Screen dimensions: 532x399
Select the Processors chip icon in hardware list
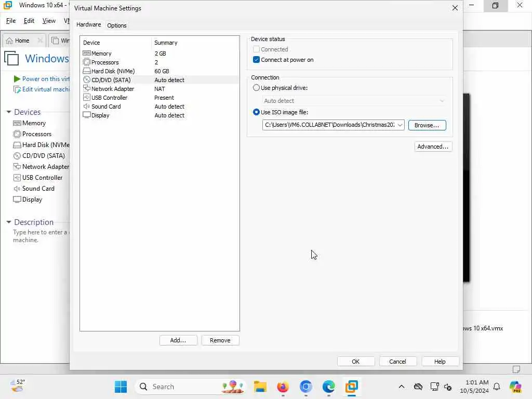87,62
